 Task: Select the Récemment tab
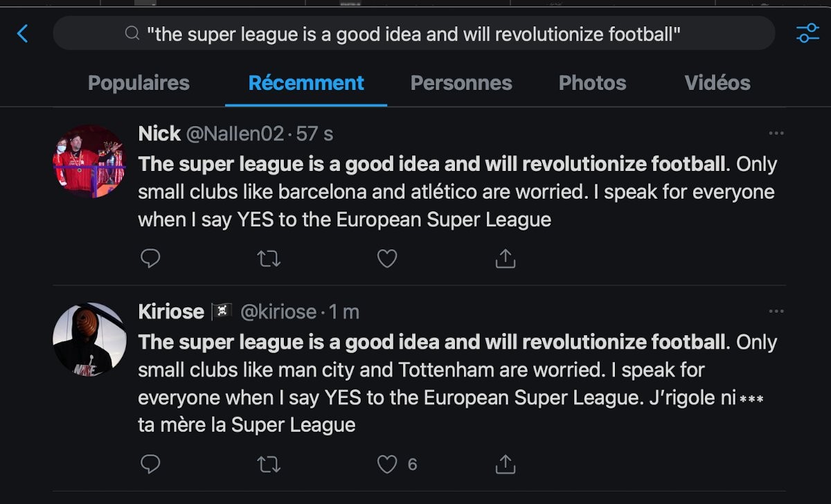(306, 83)
